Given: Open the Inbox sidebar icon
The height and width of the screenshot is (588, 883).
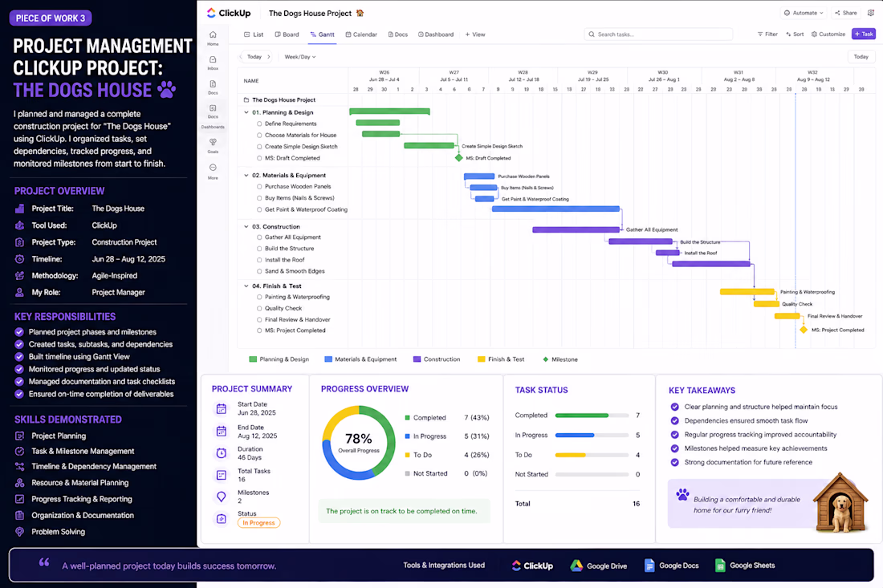Looking at the screenshot, I should [213, 59].
